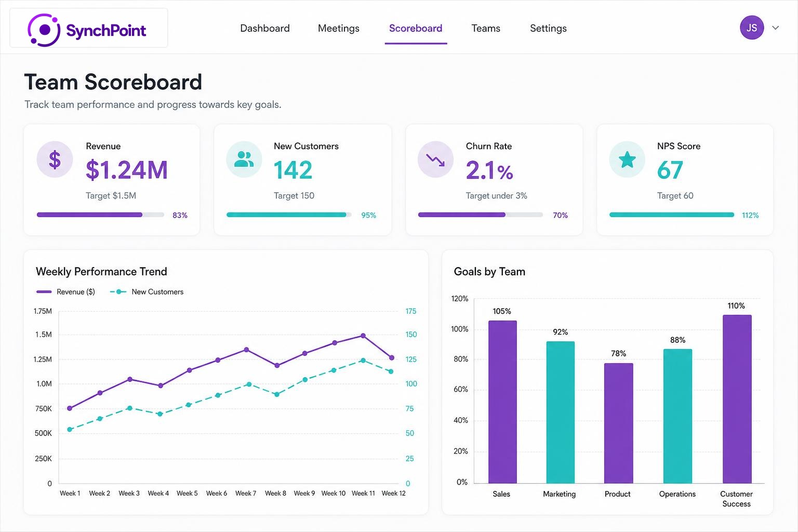Screen dimensions: 798x532
Task: Click the 'Marketing' axis label
Action: coord(560,494)
